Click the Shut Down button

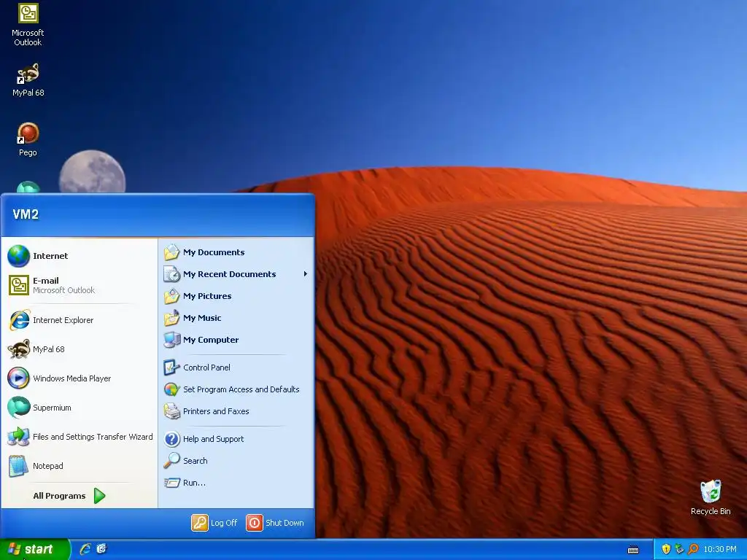[x=275, y=523]
